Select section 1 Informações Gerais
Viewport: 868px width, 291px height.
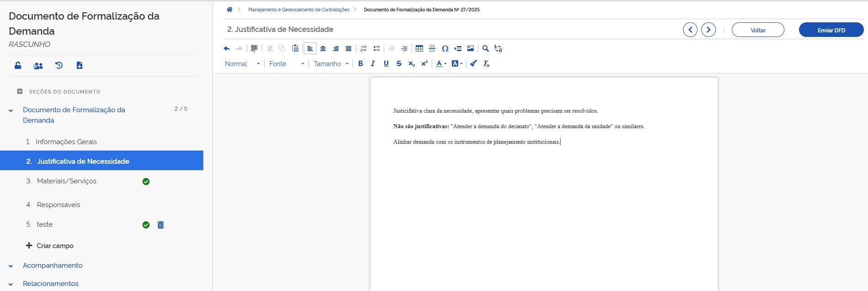pos(66,142)
